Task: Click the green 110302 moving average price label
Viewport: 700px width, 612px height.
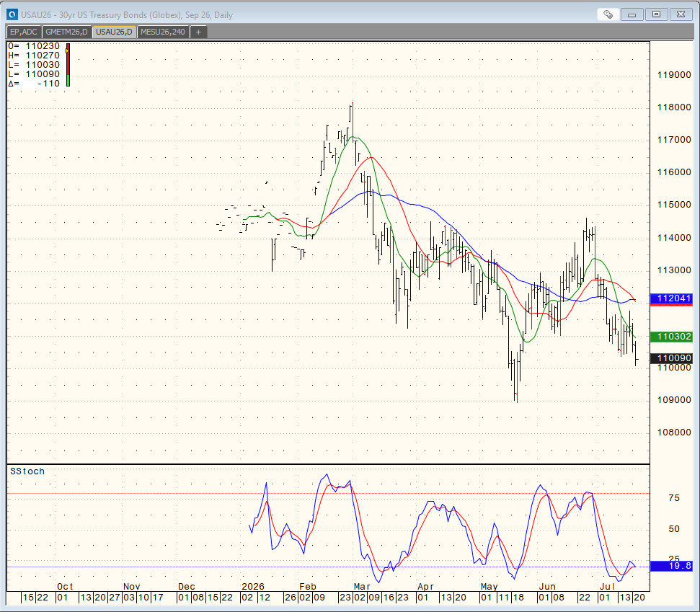Action: (671, 337)
